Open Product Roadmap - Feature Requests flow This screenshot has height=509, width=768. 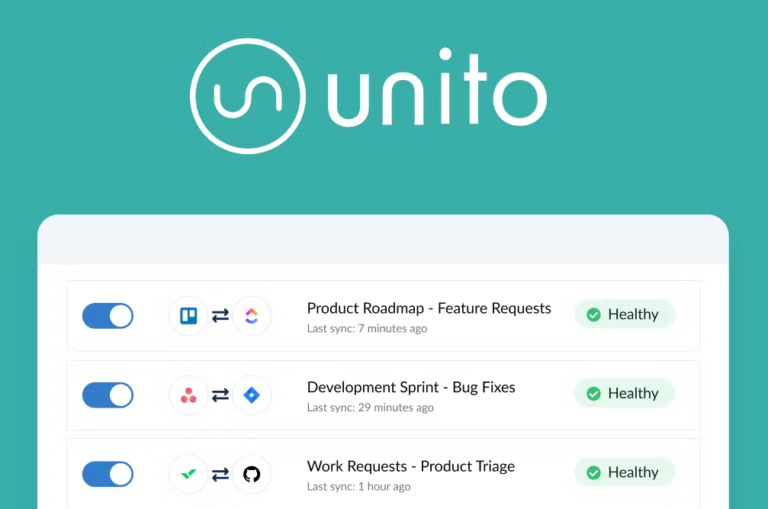point(428,308)
